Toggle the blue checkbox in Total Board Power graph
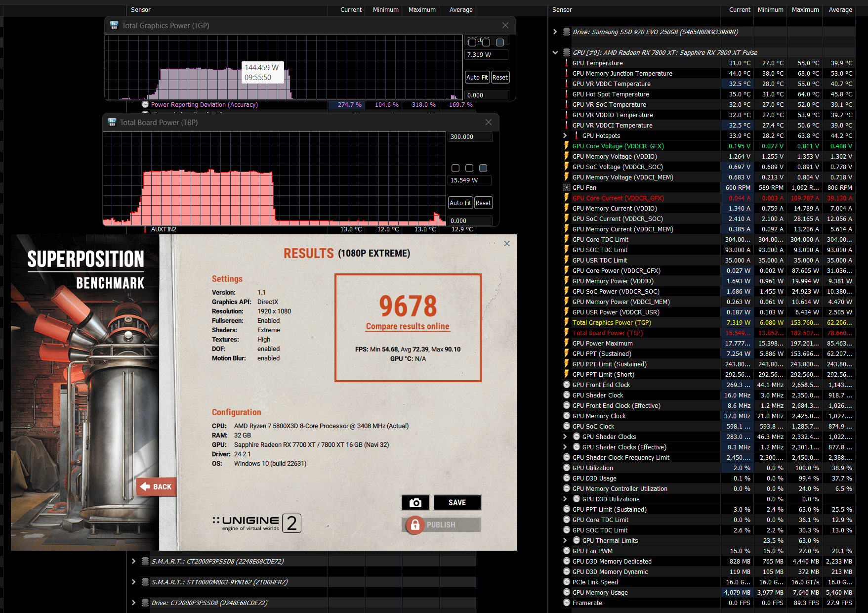Image resolution: width=868 pixels, height=613 pixels. point(483,168)
